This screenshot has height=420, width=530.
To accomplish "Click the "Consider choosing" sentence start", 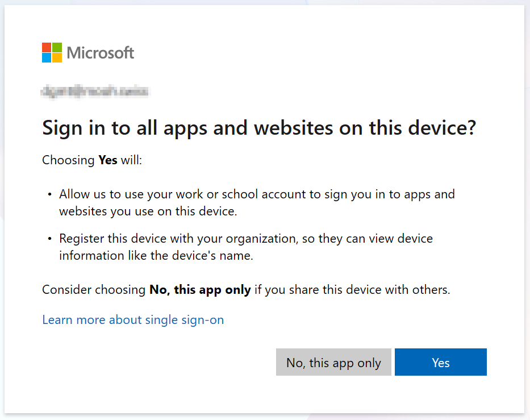I will click(x=94, y=290).
